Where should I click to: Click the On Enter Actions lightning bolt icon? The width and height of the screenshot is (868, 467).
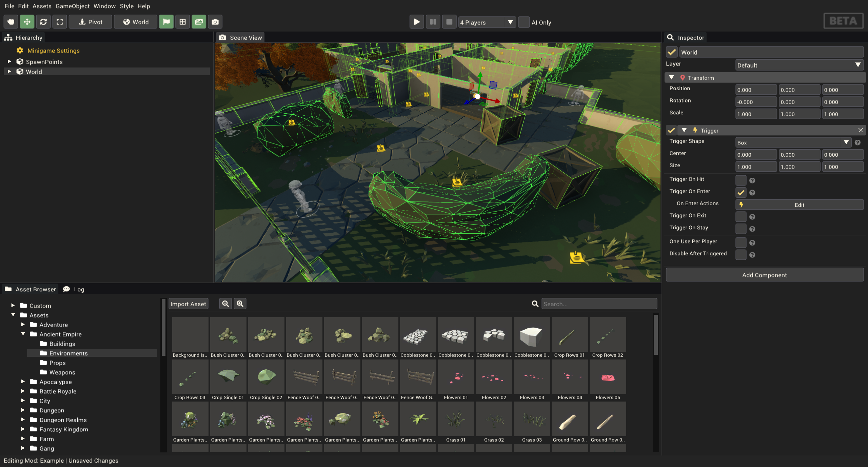click(742, 204)
